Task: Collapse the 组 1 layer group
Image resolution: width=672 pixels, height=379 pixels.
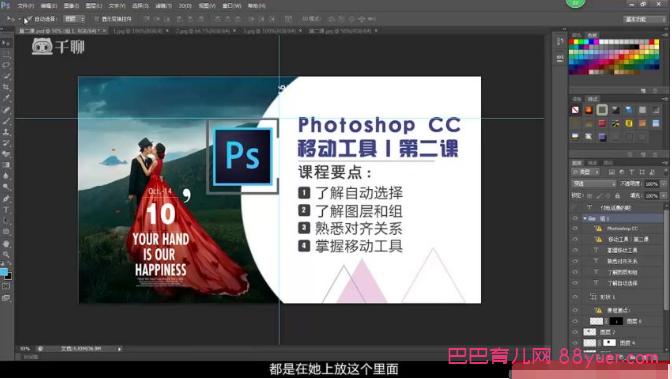Action: 585,218
